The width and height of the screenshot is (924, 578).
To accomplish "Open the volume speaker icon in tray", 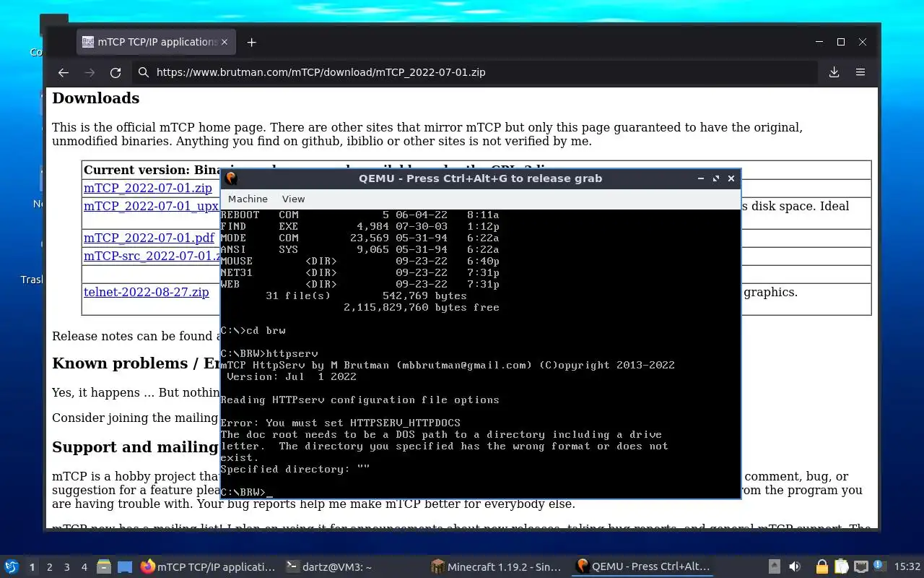I will (x=795, y=567).
